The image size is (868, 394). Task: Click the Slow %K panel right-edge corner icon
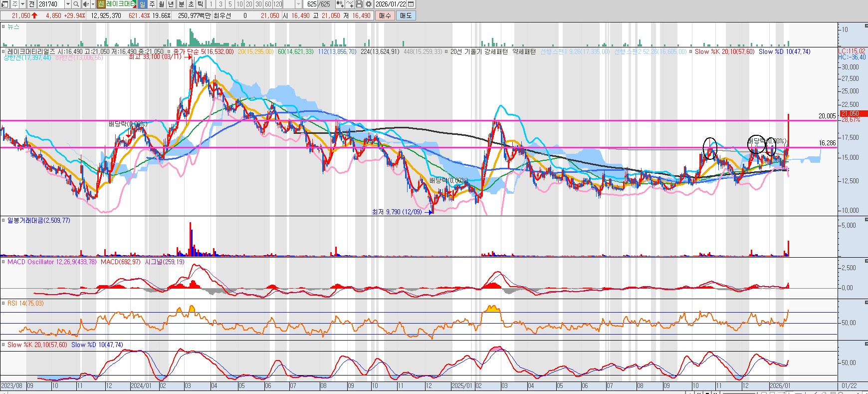coord(866,343)
